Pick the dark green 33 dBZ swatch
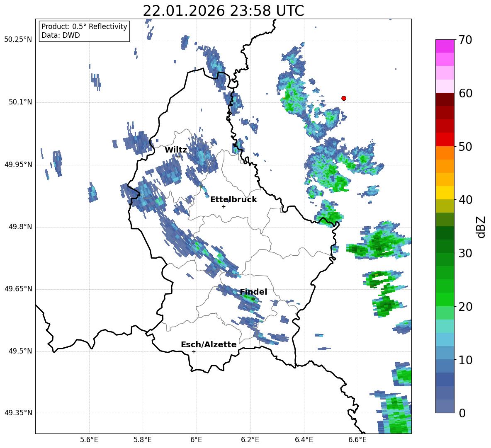Image resolution: width=491 pixels, height=448 pixels. [445, 233]
